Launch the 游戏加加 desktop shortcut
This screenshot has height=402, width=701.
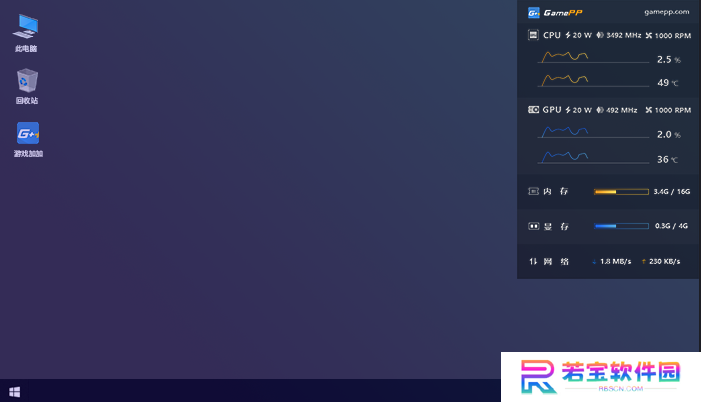[x=28, y=140]
